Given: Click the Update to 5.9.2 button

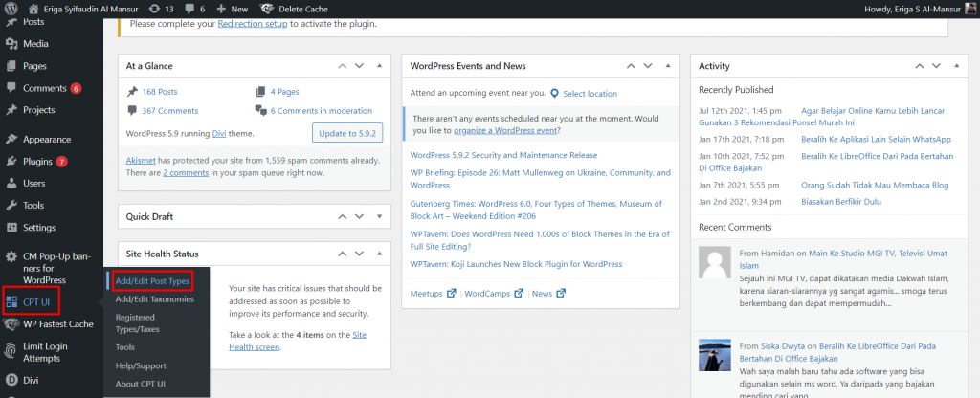Looking at the screenshot, I should (x=346, y=133).
